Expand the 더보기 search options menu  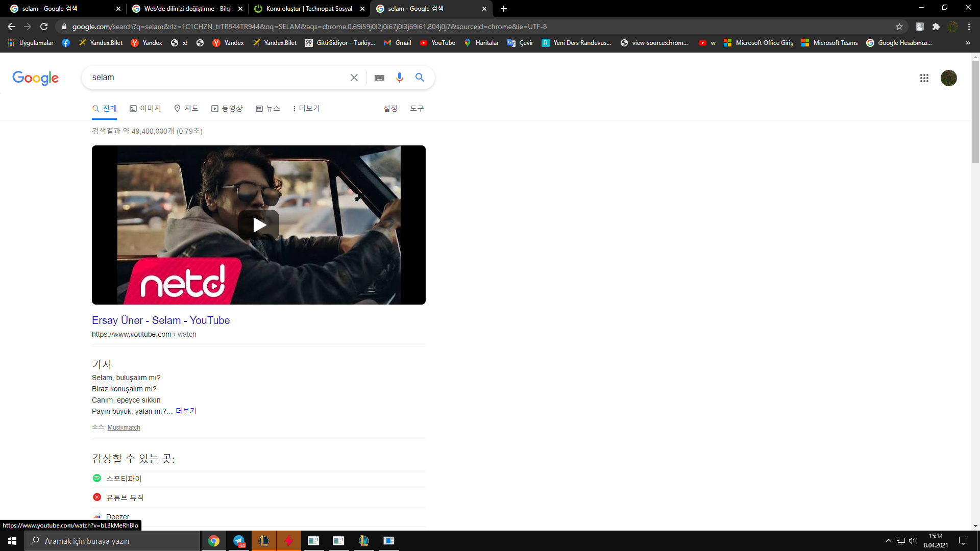point(306,108)
